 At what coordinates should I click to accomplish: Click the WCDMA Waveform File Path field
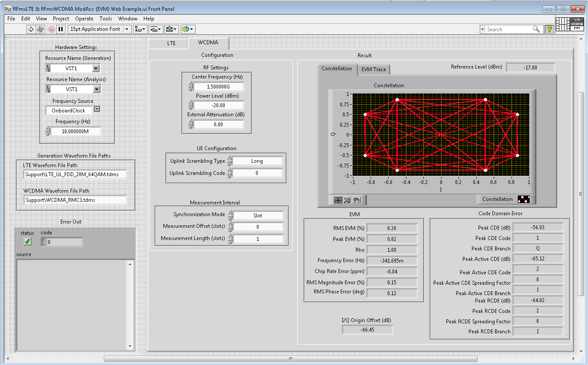pos(75,200)
